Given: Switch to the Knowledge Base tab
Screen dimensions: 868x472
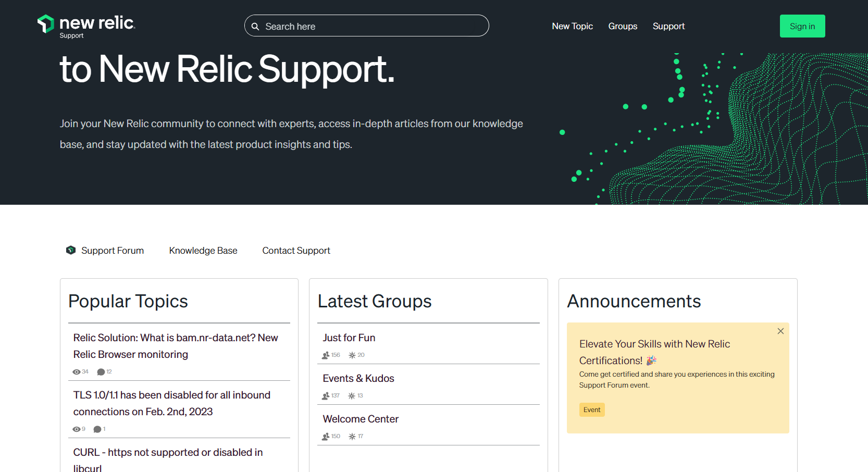Looking at the screenshot, I should (x=203, y=250).
